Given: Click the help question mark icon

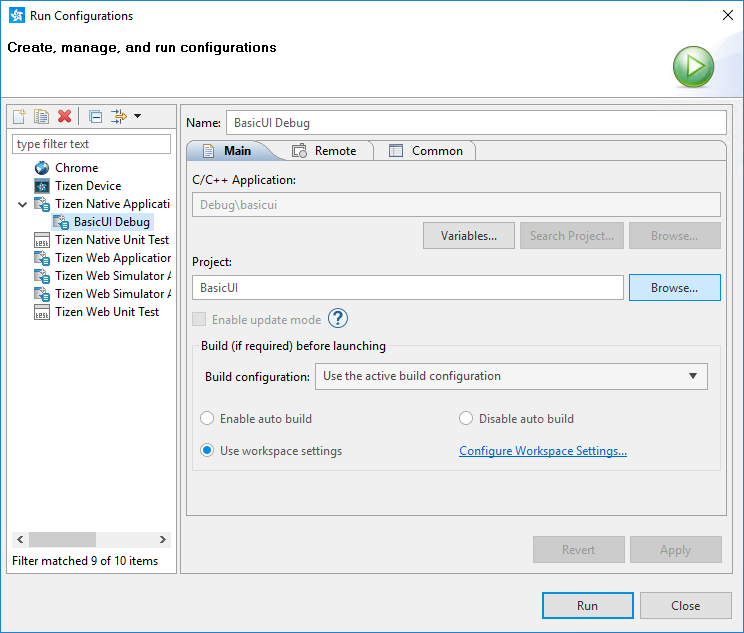Looking at the screenshot, I should 338,319.
